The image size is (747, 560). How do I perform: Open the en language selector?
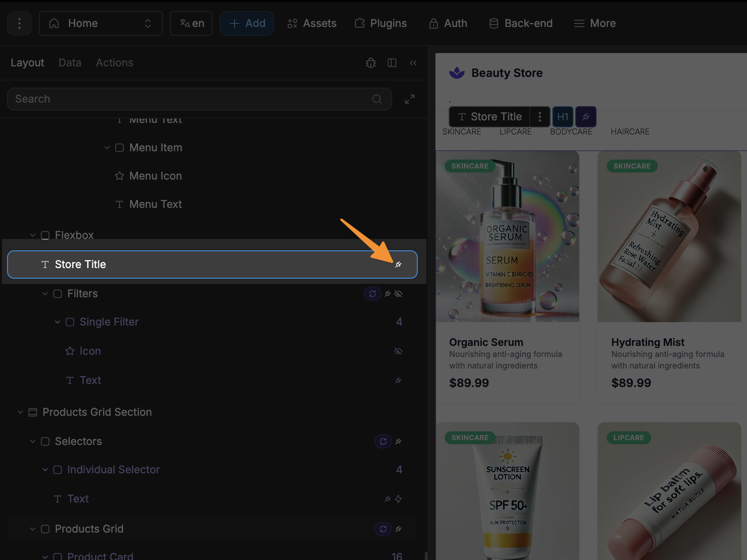click(x=191, y=23)
